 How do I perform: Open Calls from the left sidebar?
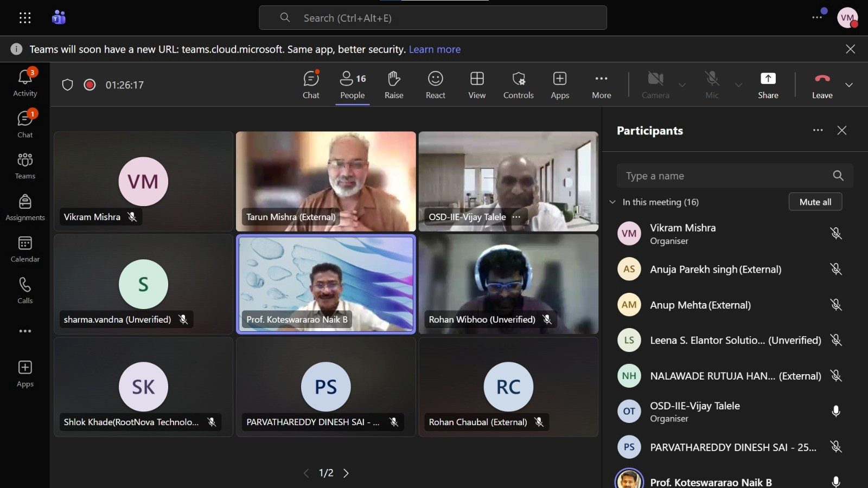pos(25,291)
